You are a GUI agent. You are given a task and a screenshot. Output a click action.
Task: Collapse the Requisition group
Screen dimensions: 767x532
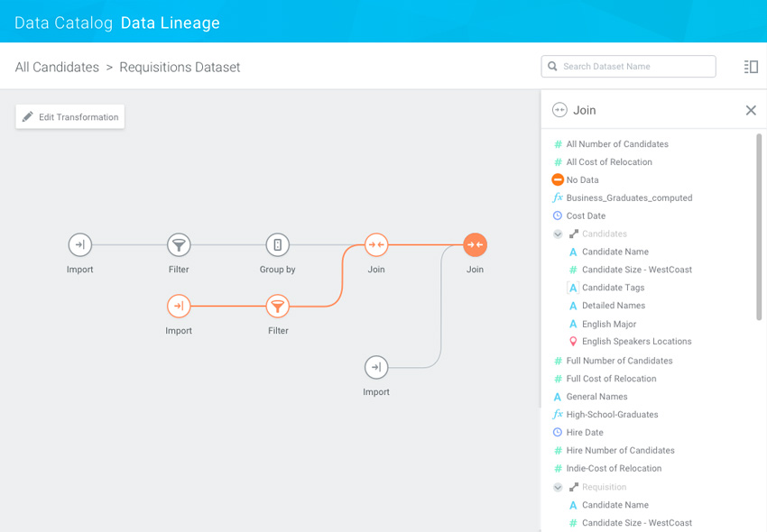coord(558,487)
